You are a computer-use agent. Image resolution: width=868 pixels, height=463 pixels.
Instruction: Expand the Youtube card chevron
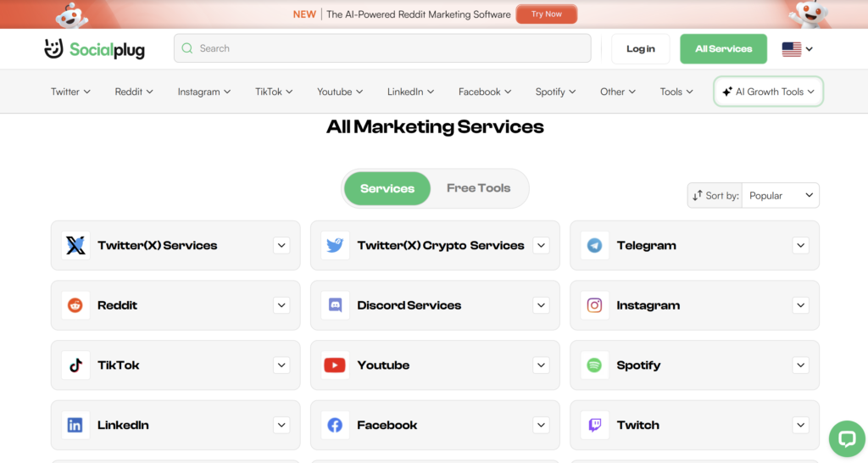(541, 365)
